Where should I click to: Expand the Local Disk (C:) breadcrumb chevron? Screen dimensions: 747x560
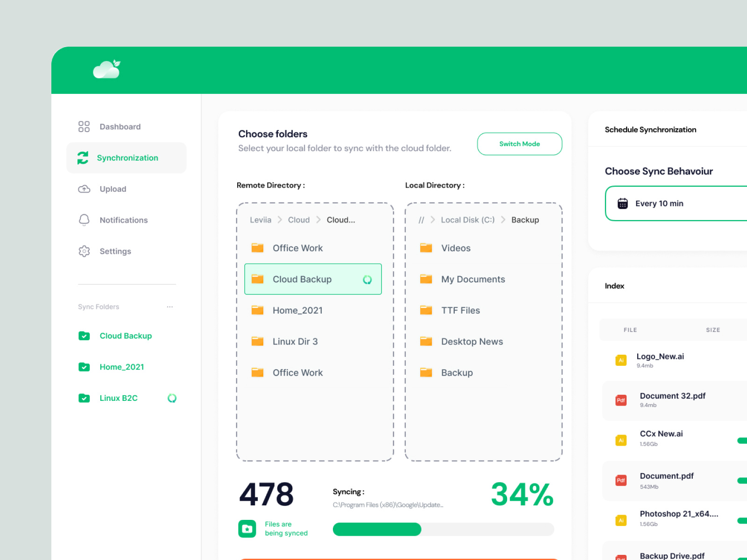pos(504,219)
